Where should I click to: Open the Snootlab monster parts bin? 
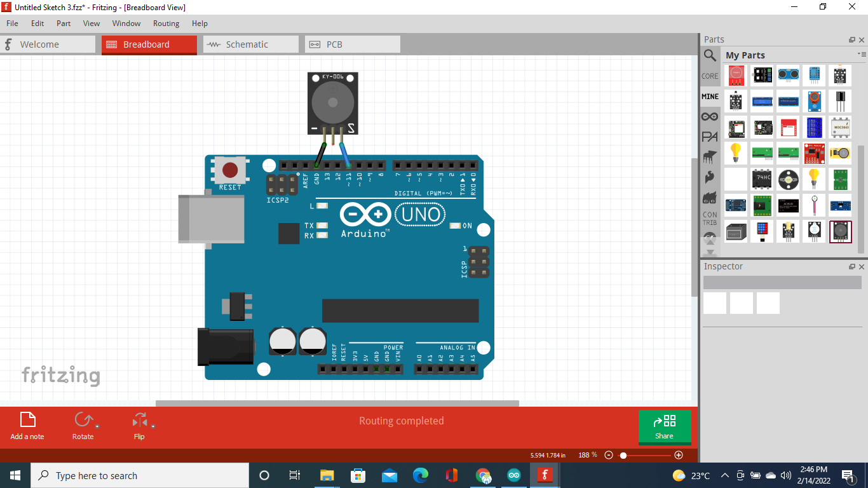tap(710, 198)
